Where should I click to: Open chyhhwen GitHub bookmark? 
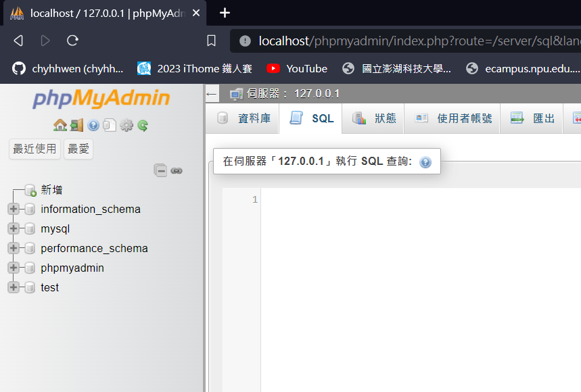pyautogui.click(x=68, y=68)
